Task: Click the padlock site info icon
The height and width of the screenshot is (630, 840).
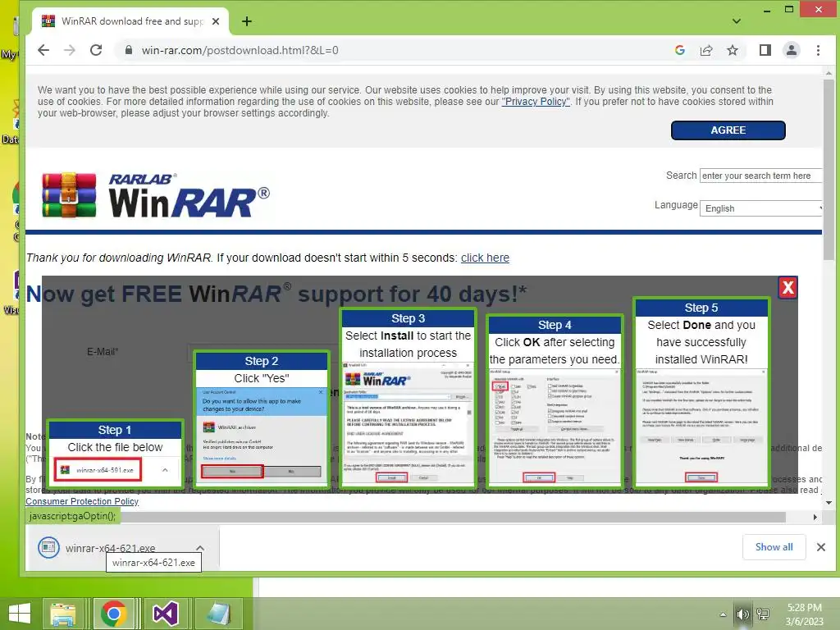Action: tap(129, 50)
